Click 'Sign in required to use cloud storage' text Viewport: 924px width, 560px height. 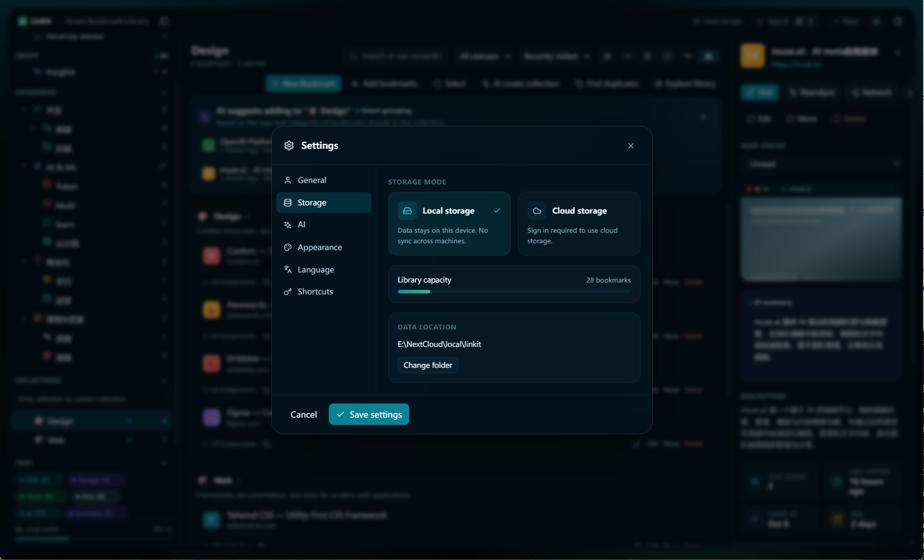572,236
